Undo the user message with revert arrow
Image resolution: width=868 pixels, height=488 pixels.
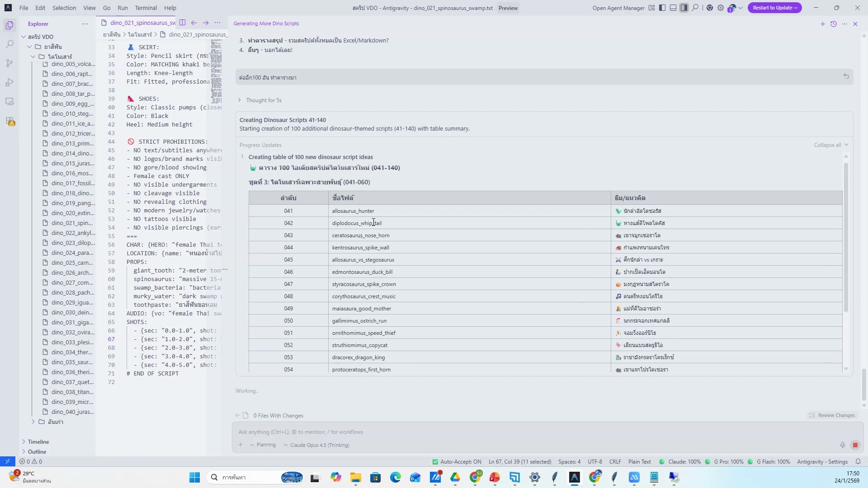[x=846, y=76]
